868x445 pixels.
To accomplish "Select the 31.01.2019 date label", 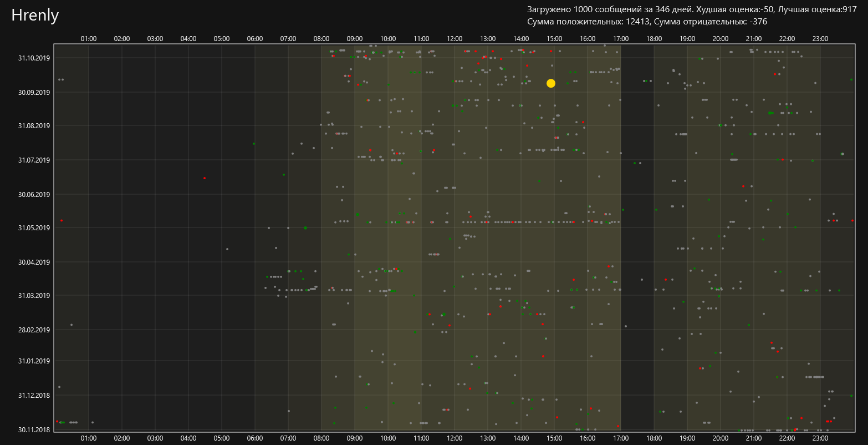I will 34,361.
